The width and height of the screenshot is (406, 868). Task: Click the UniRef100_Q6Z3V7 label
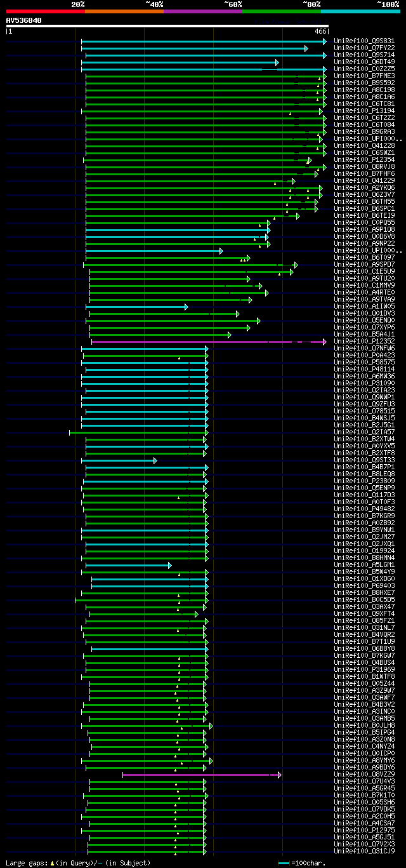pos(364,194)
